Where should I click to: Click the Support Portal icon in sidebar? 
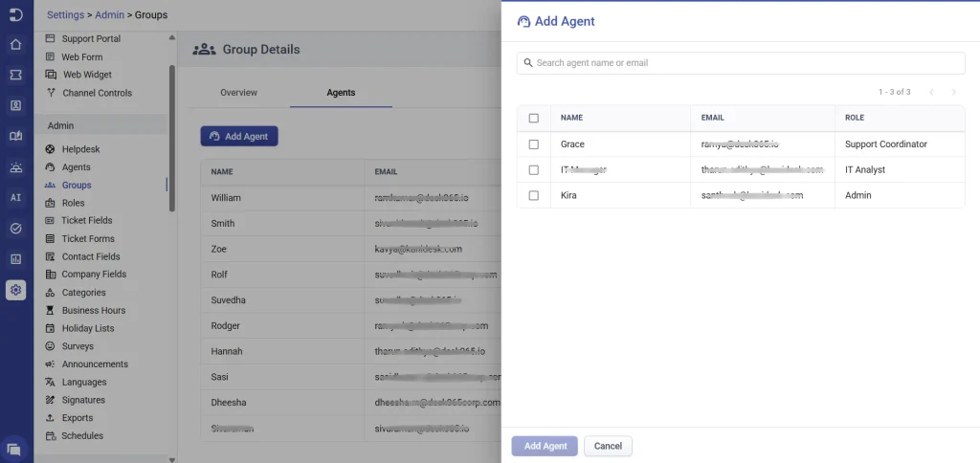tap(50, 38)
